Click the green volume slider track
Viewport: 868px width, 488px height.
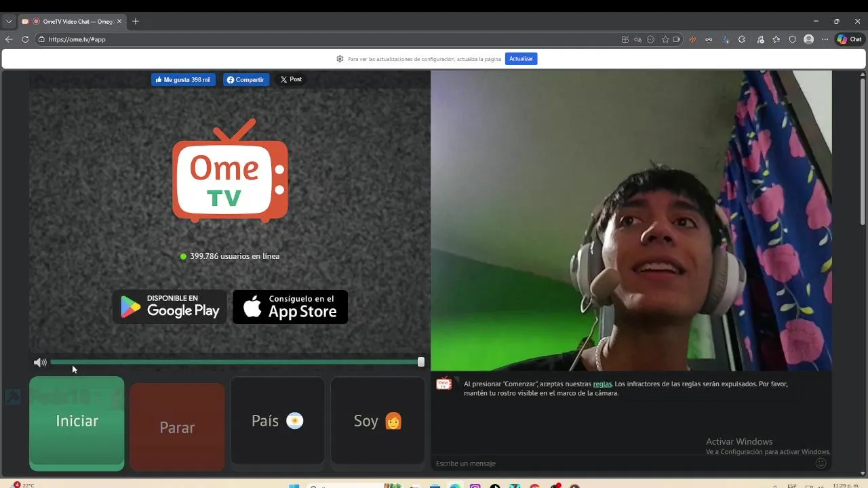pyautogui.click(x=234, y=362)
